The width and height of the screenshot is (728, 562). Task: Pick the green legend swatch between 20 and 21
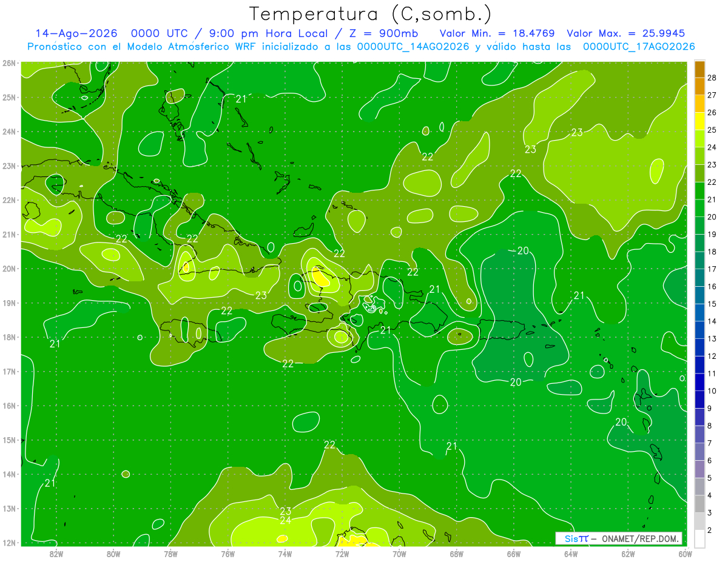pos(699,208)
